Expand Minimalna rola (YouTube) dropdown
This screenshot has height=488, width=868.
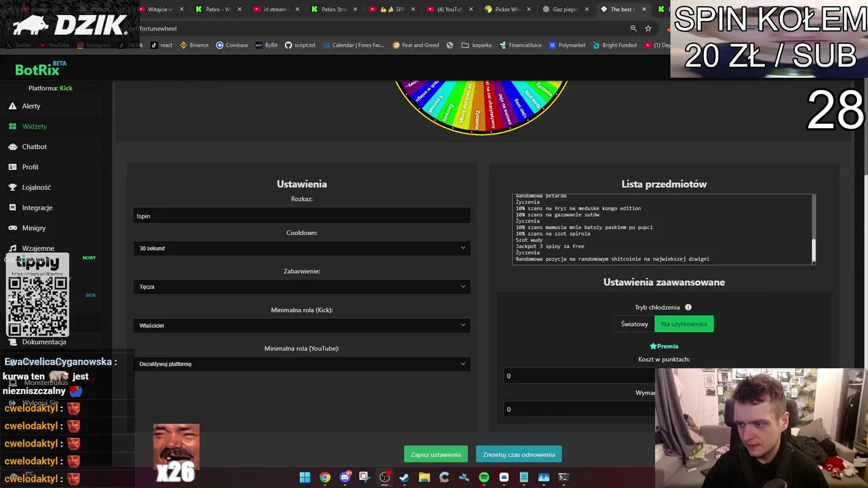click(302, 364)
